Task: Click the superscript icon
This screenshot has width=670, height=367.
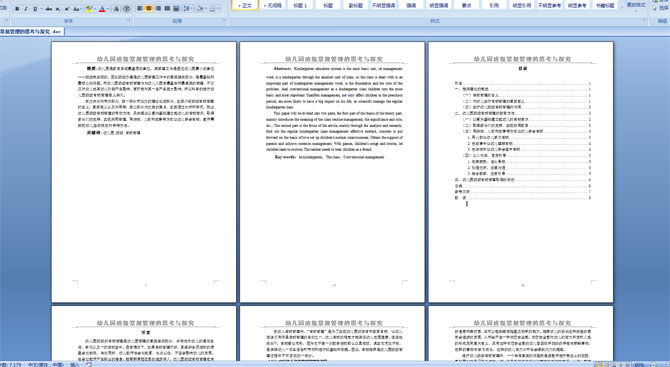Action: (67, 9)
